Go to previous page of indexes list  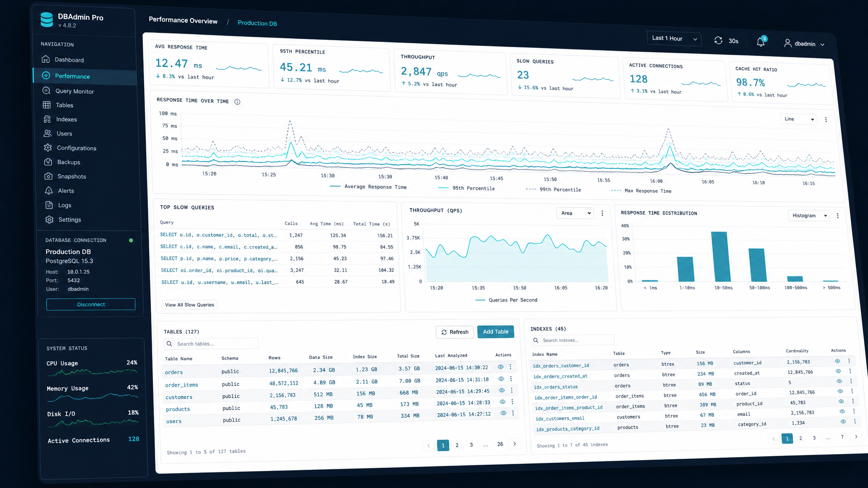point(773,439)
